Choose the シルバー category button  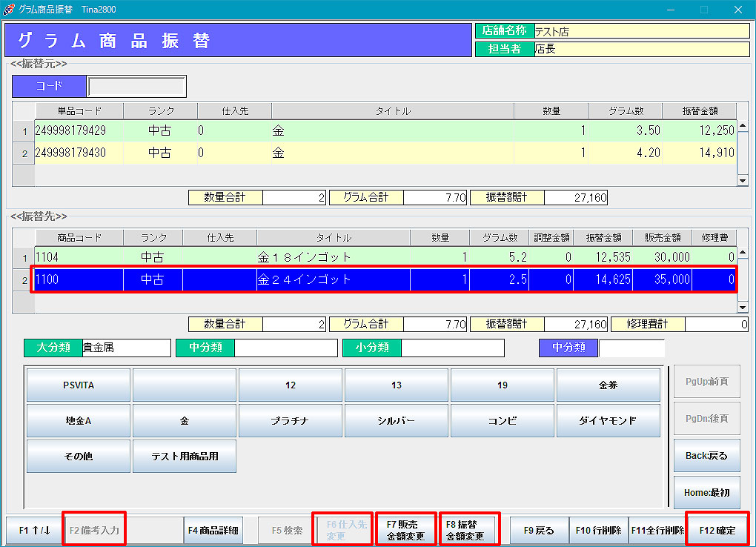(x=396, y=420)
